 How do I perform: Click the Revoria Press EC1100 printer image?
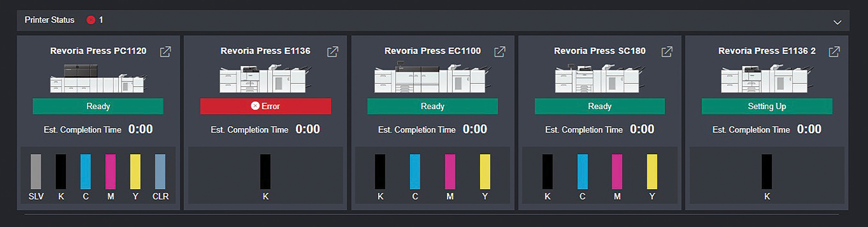433,79
